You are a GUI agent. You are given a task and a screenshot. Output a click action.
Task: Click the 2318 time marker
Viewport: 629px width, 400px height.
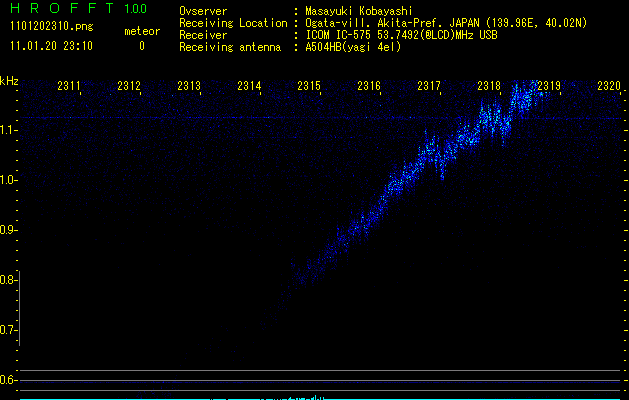pyautogui.click(x=489, y=86)
